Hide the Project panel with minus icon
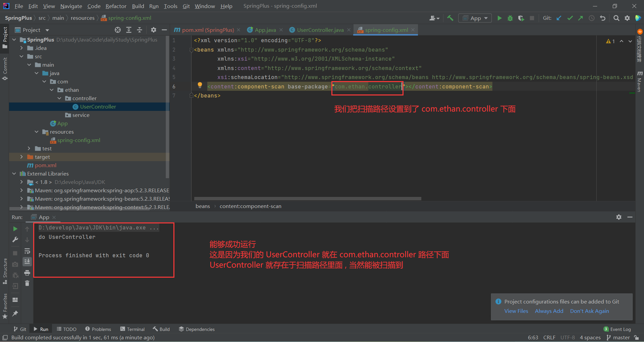Image resolution: width=644 pixels, height=342 pixels. pos(164,30)
